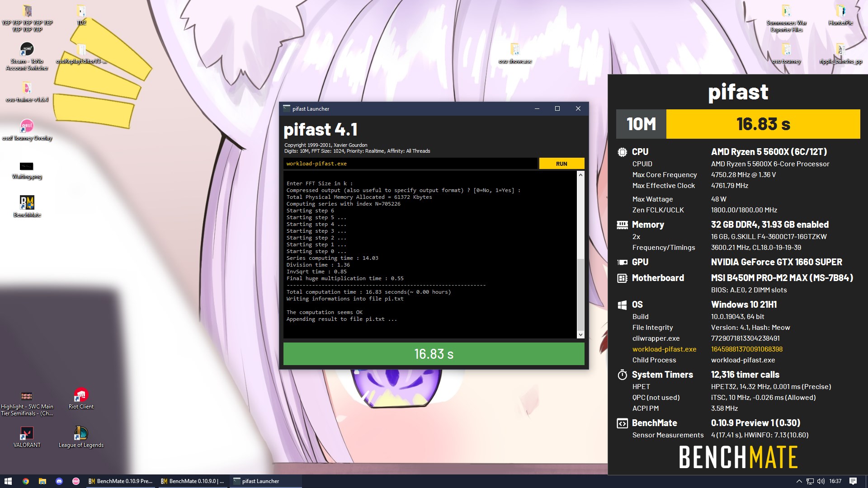Click the 10M 16.83 s score banner
The width and height of the screenshot is (868, 488).
tap(738, 124)
